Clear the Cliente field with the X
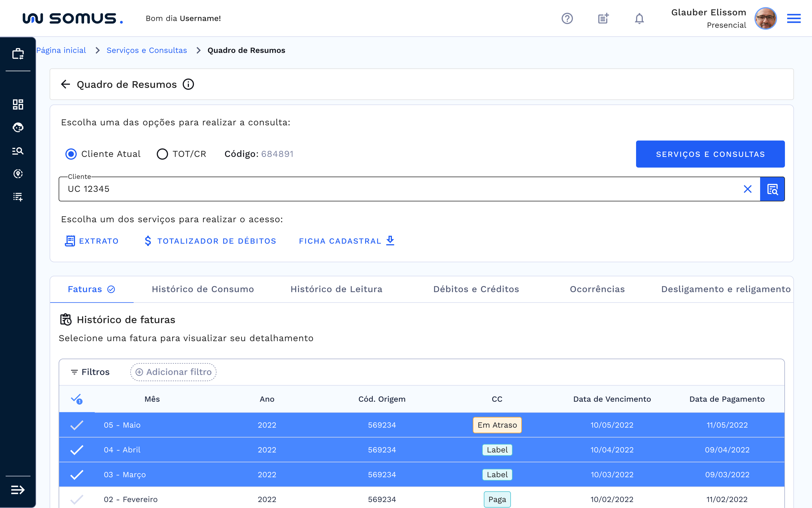This screenshot has height=508, width=812. [x=747, y=189]
